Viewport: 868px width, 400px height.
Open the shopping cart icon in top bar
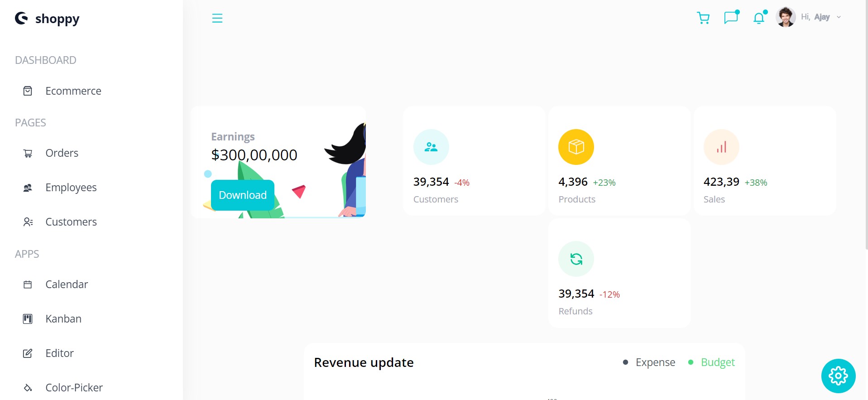[703, 18]
